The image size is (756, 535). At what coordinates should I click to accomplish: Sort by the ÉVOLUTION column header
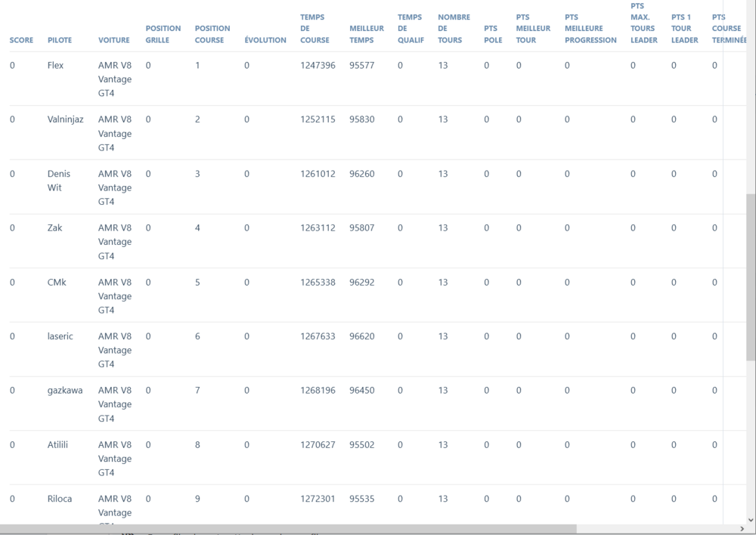pyautogui.click(x=265, y=40)
